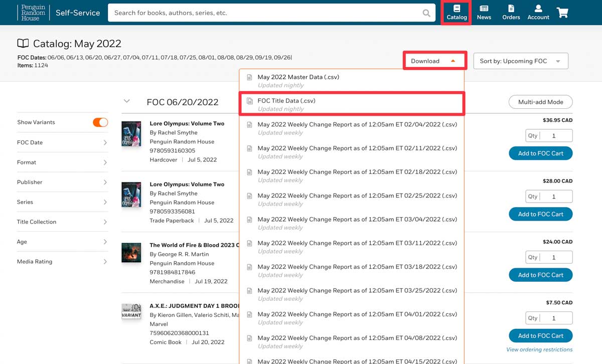Expand the Media Rating filter
The height and width of the screenshot is (364, 602).
click(x=62, y=261)
